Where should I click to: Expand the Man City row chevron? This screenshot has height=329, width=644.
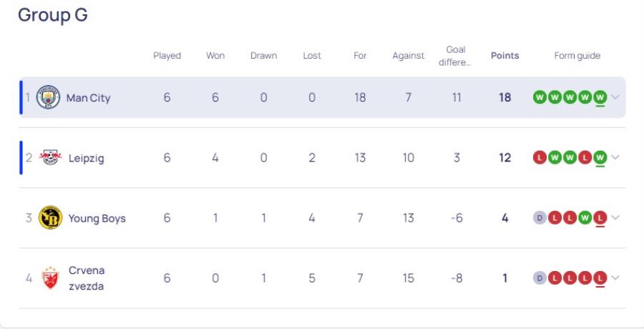[615, 97]
